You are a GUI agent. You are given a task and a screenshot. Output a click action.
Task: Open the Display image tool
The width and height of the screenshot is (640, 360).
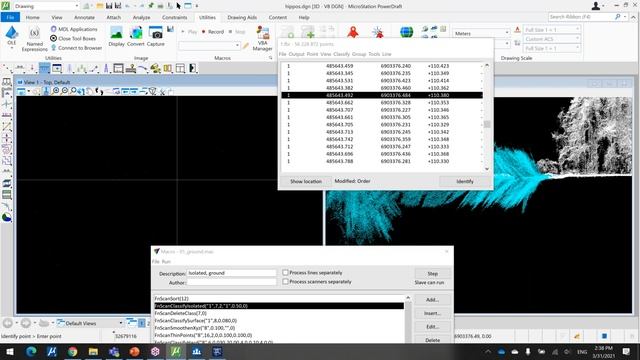pyautogui.click(x=116, y=37)
